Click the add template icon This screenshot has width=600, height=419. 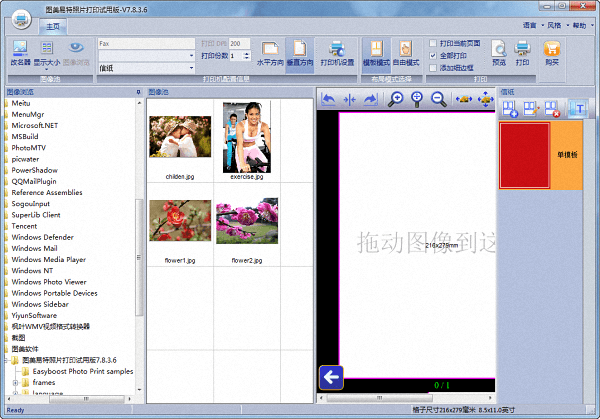click(x=510, y=107)
